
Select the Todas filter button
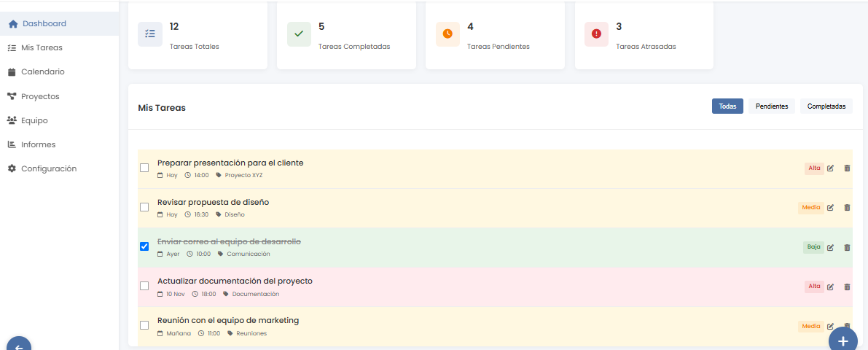[727, 106]
